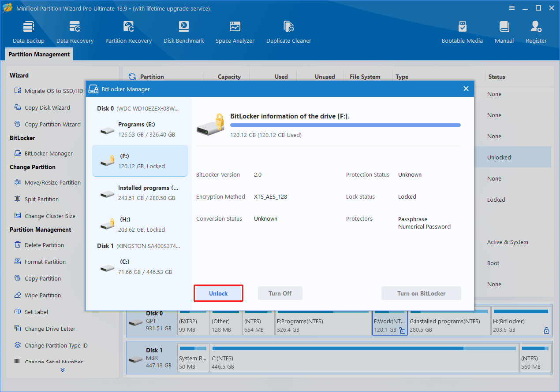Screen dimensions: 560x392
Task: Sort by File System column header
Action: pos(365,77)
